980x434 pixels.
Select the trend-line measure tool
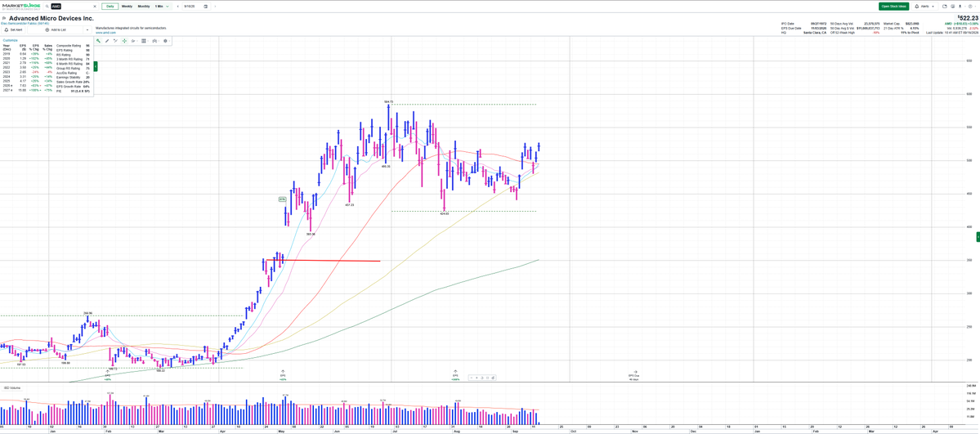coord(115,41)
